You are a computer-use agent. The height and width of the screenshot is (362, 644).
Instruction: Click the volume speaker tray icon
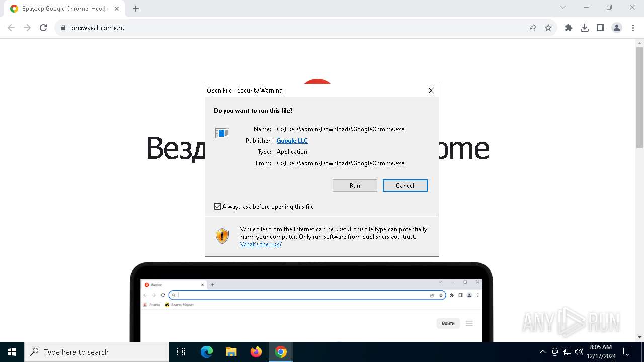579,352
